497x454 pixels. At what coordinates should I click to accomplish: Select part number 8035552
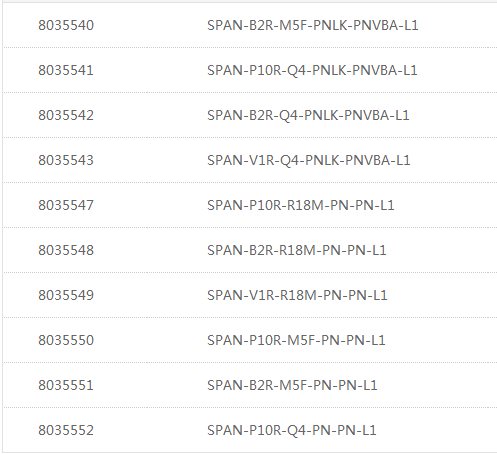pos(66,430)
